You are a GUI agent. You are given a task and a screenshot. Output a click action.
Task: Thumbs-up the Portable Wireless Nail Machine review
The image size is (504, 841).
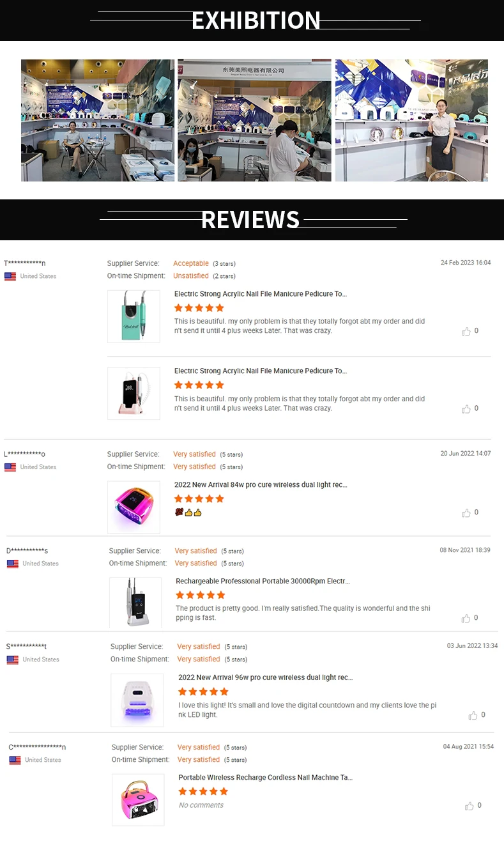470,806
